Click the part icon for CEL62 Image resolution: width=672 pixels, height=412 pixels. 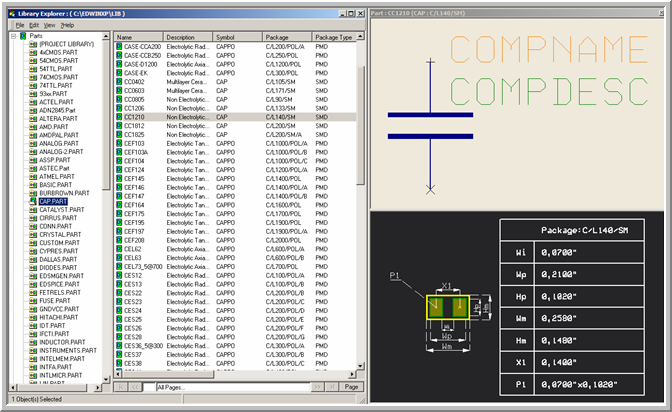pos(119,249)
